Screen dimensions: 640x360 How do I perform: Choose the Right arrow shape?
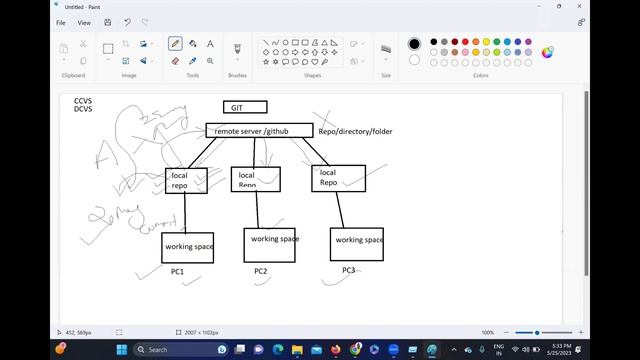pos(295,52)
